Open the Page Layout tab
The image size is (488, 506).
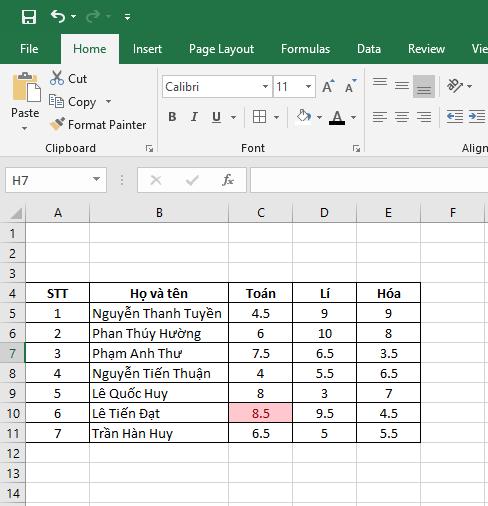click(221, 49)
